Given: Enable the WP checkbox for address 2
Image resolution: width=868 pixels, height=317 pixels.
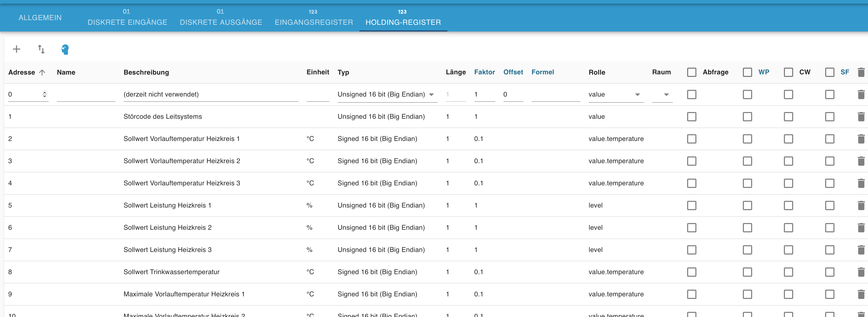Looking at the screenshot, I should pos(747,139).
